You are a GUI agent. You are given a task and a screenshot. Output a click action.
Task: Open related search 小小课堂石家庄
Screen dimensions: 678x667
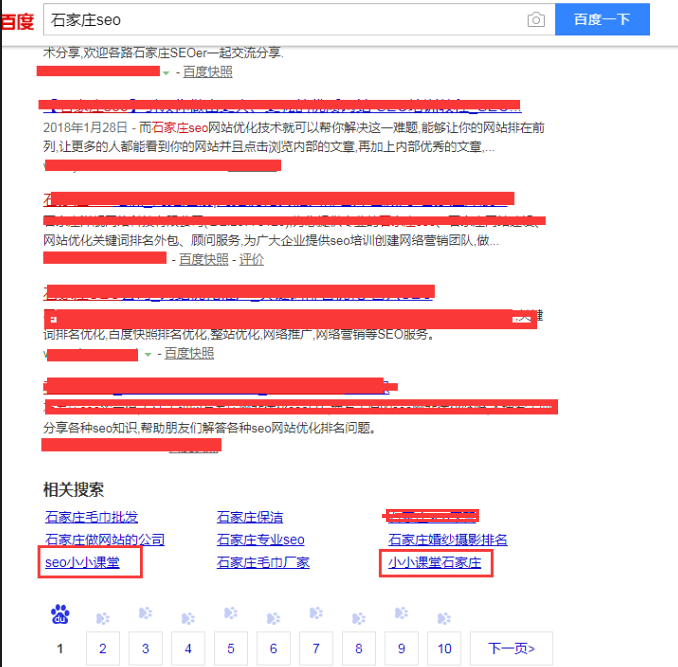(x=435, y=562)
